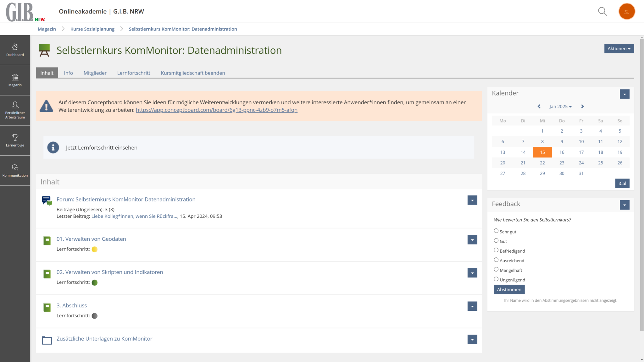Switch to the Mitglieder tab
The image size is (644, 362).
95,73
